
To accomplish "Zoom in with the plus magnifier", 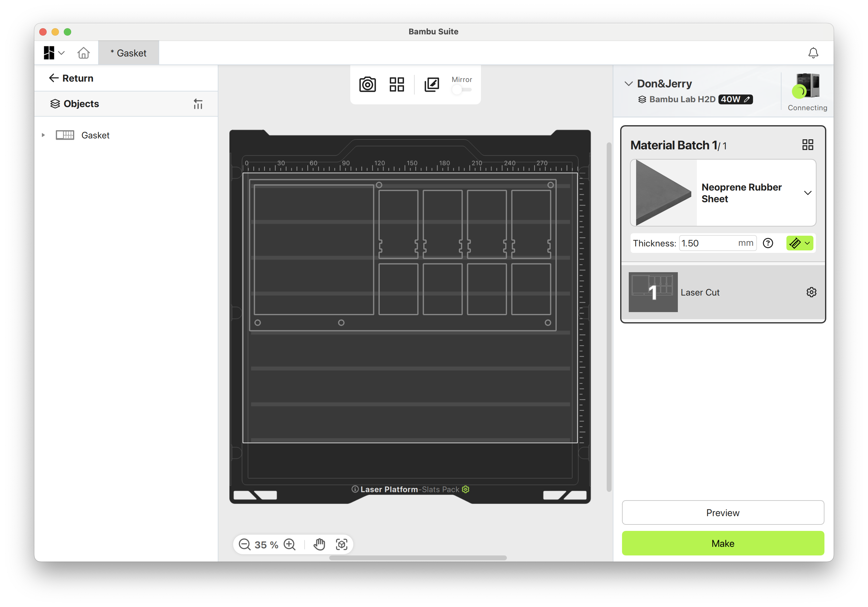I will 290,544.
